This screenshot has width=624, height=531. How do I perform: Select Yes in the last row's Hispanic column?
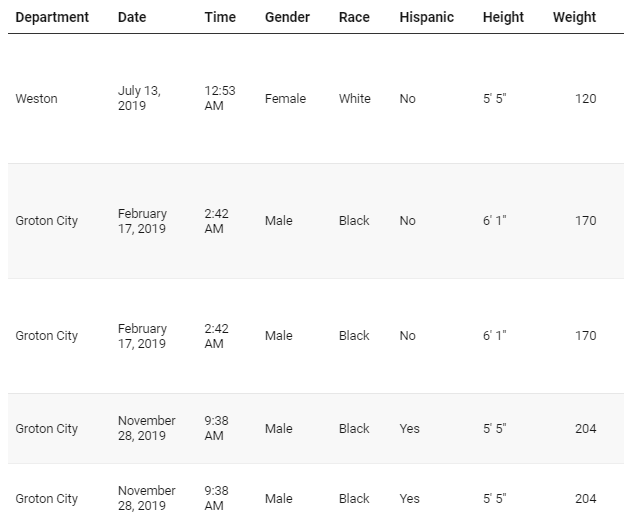coord(410,499)
